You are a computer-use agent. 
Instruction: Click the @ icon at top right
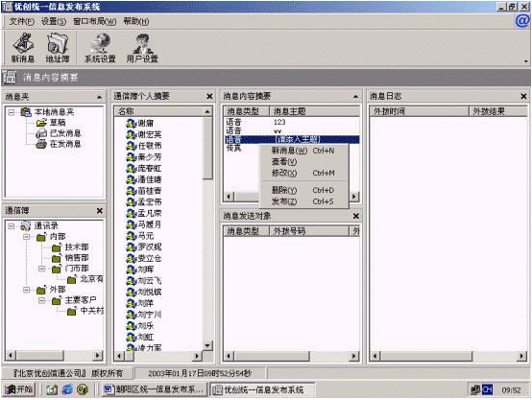[522, 21]
